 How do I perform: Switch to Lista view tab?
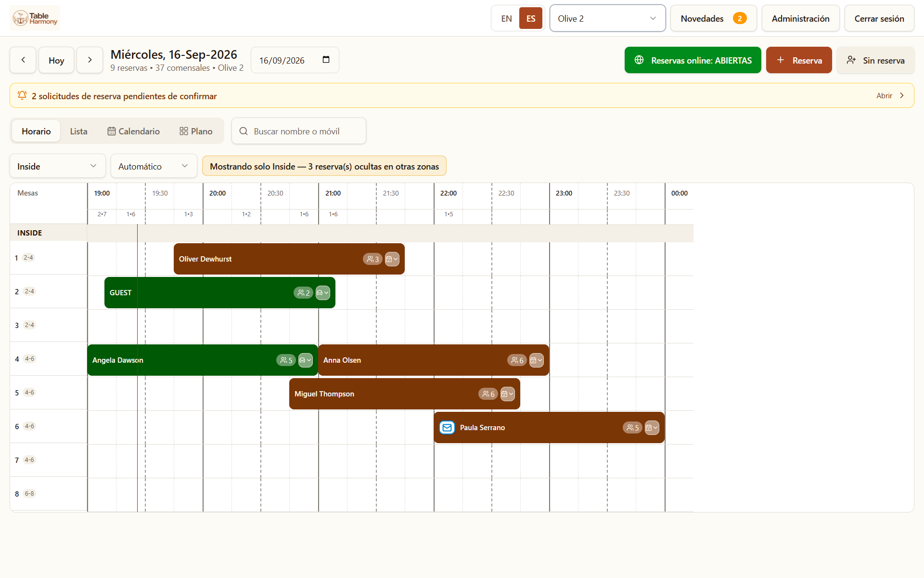coord(78,131)
